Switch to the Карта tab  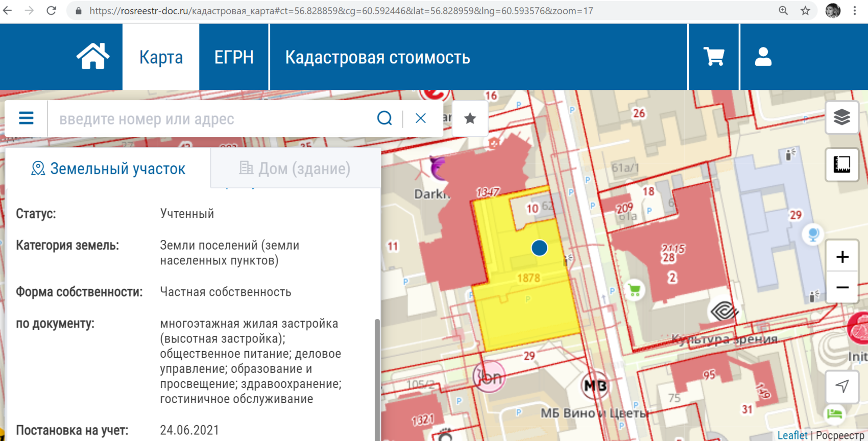coord(161,57)
